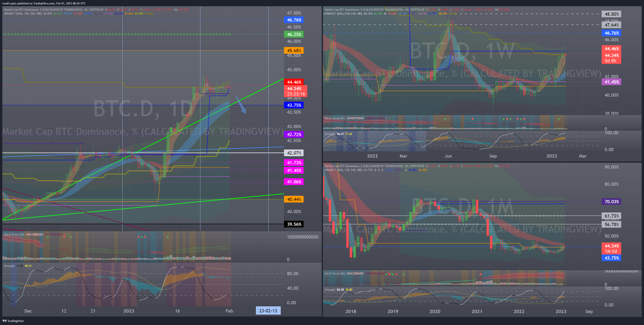Image resolution: width=644 pixels, height=325 pixels.
Task: Select Strength 17.82 90.31 legend in 1D chart
Action: [x=18, y=266]
